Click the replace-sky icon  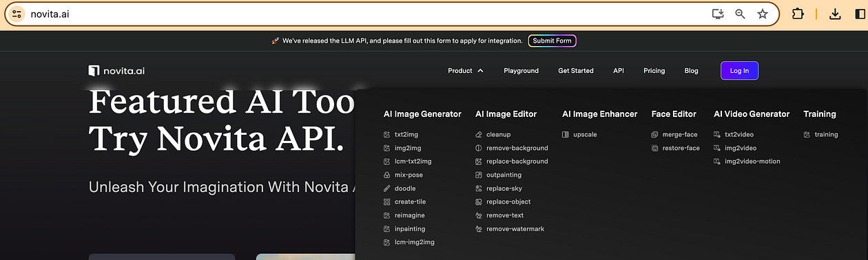[x=479, y=188]
